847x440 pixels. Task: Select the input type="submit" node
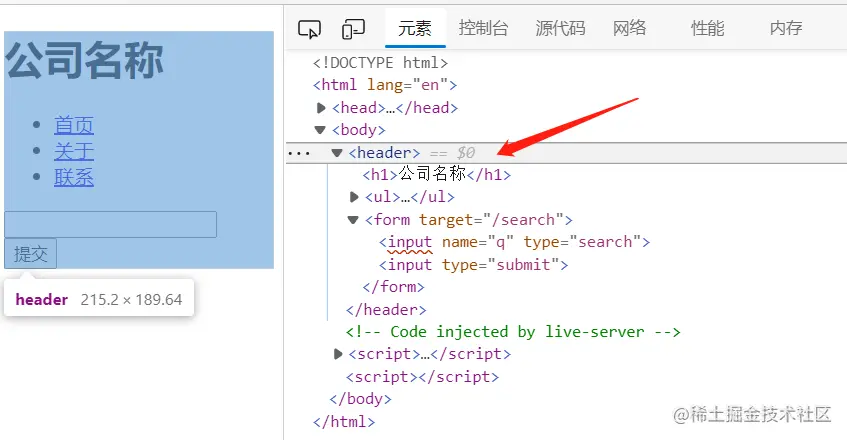(x=473, y=265)
